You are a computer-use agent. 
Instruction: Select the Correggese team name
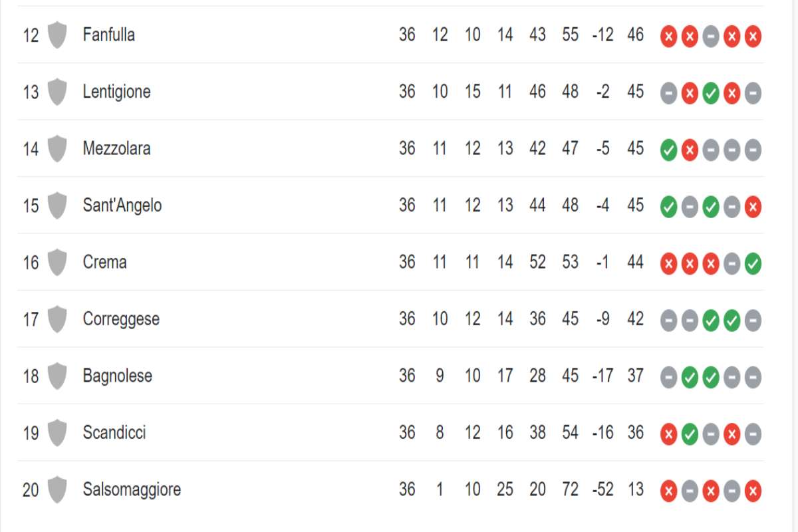pyautogui.click(x=120, y=319)
